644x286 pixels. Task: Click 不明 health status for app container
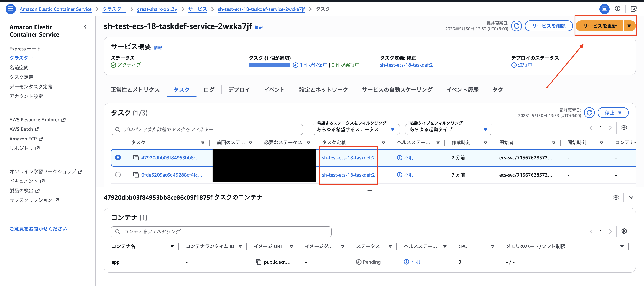pyautogui.click(x=412, y=262)
